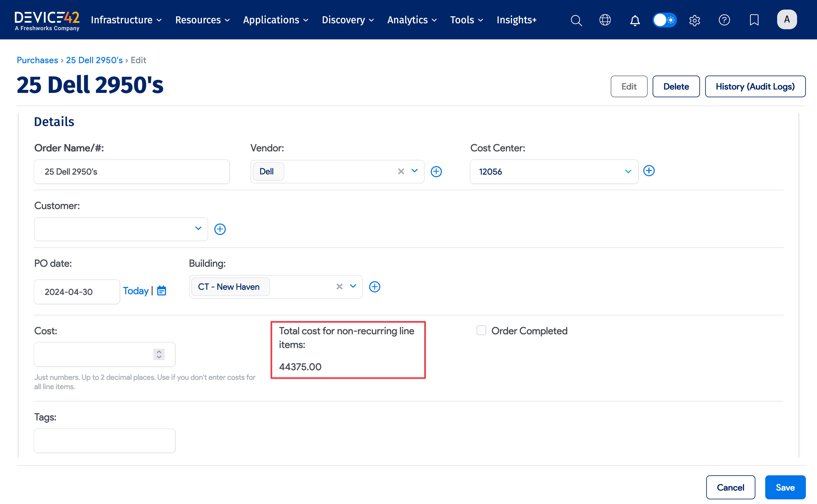This screenshot has width=817, height=504.
Task: Add a new building with plus icon
Action: [x=375, y=287]
